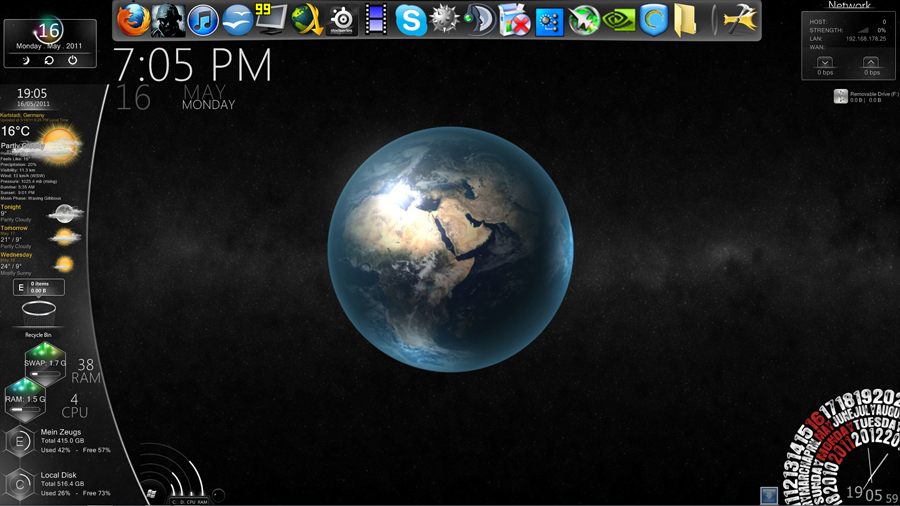Viewport: 900px width, 506px height.
Task: Open iTunes from the dock
Action: 203,20
